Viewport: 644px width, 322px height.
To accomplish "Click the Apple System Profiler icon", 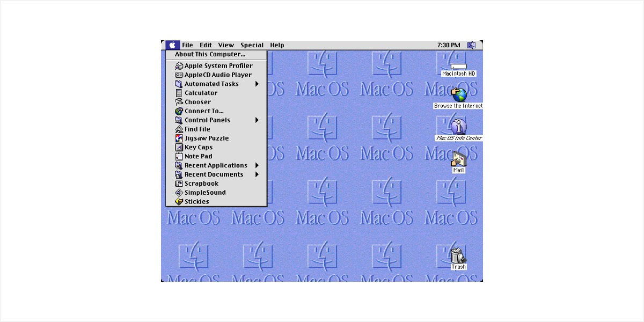I will 179,66.
